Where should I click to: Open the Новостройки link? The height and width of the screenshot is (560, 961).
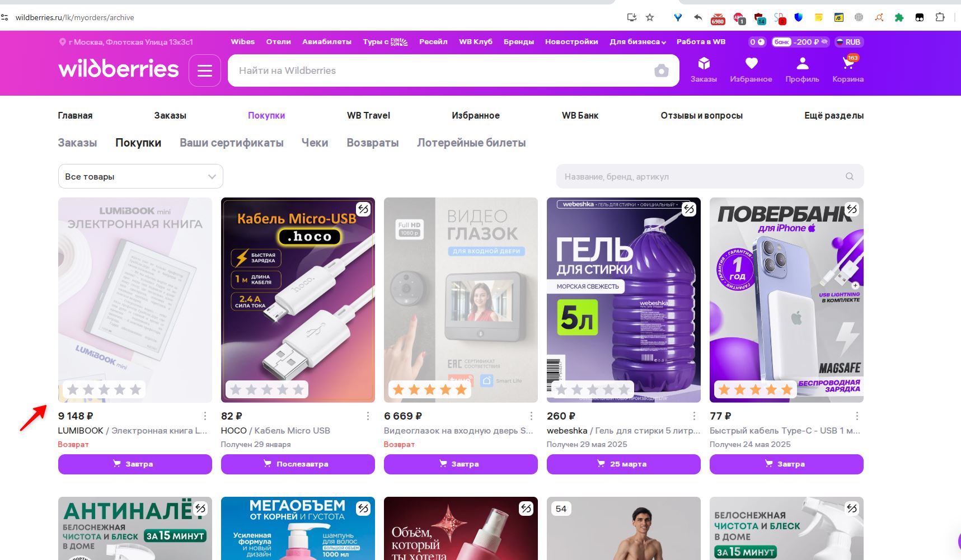coord(571,42)
